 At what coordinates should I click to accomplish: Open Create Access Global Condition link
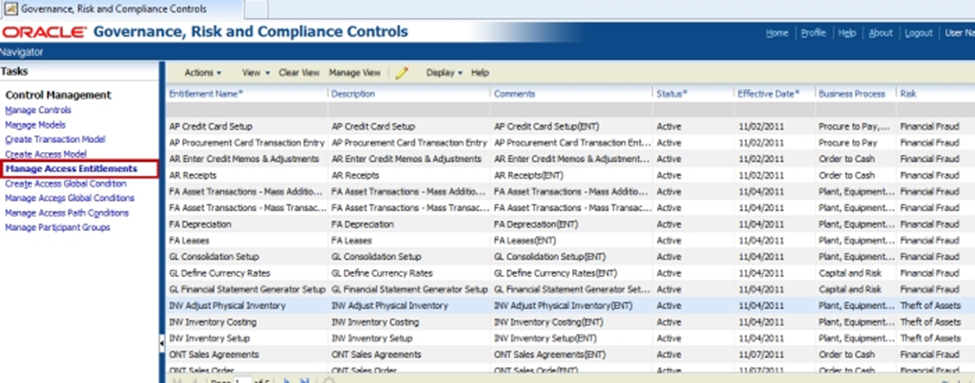tap(66, 183)
